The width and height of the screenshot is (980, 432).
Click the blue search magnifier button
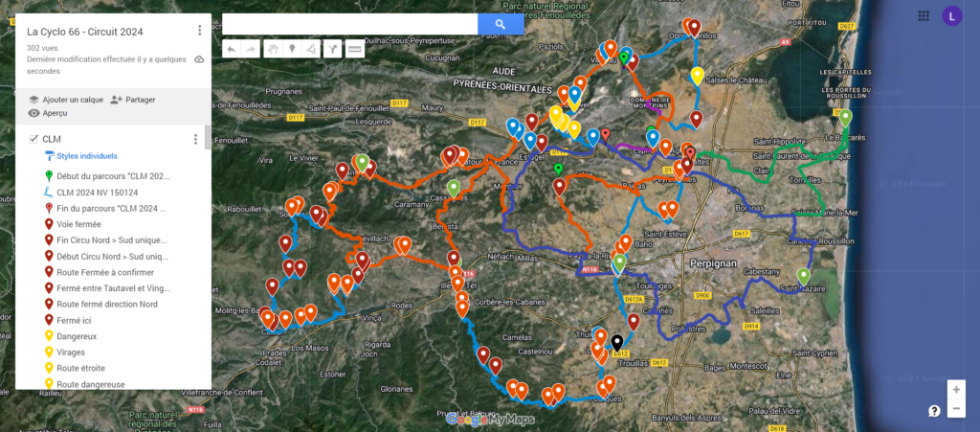501,24
